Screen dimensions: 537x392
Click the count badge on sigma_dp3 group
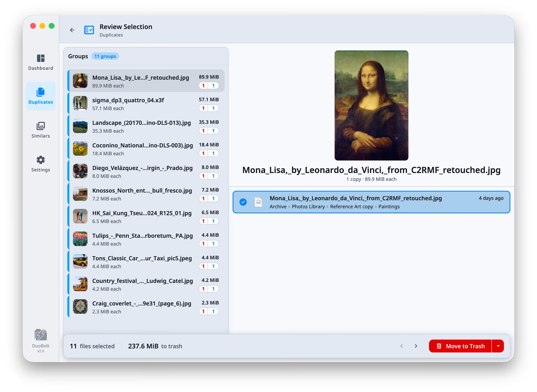(209, 108)
